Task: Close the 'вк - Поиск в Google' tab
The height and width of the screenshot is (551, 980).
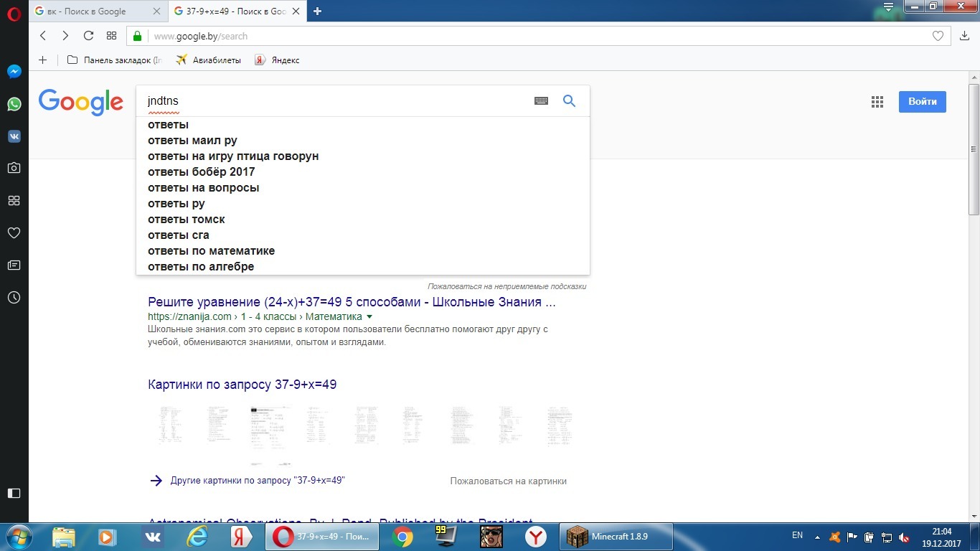Action: (x=157, y=11)
